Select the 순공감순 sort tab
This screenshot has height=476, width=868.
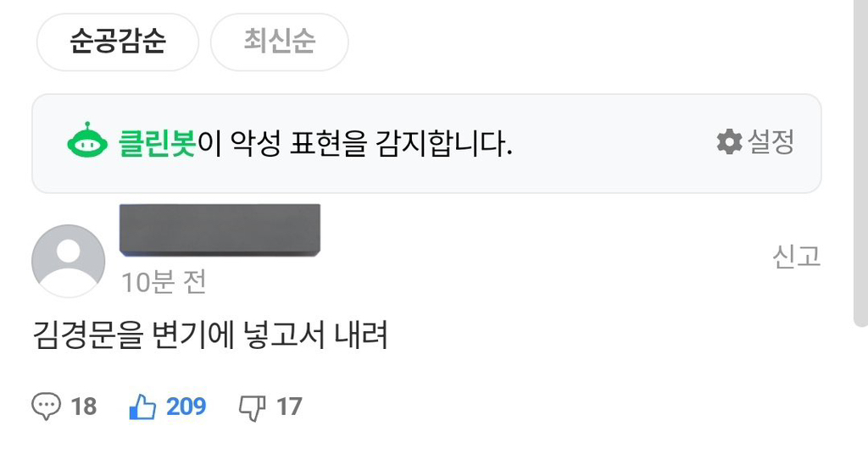pos(117,42)
